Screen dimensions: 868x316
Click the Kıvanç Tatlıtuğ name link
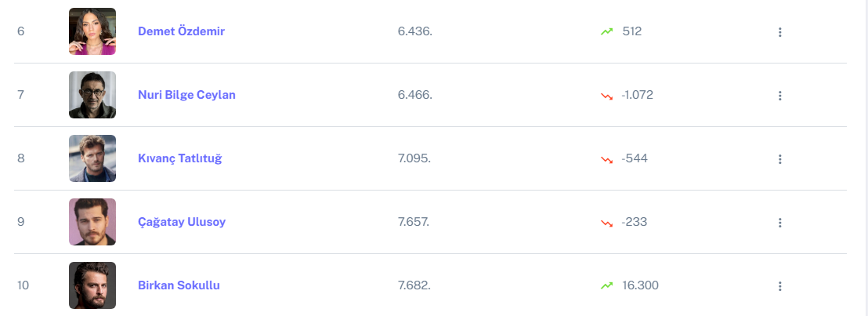click(x=179, y=158)
